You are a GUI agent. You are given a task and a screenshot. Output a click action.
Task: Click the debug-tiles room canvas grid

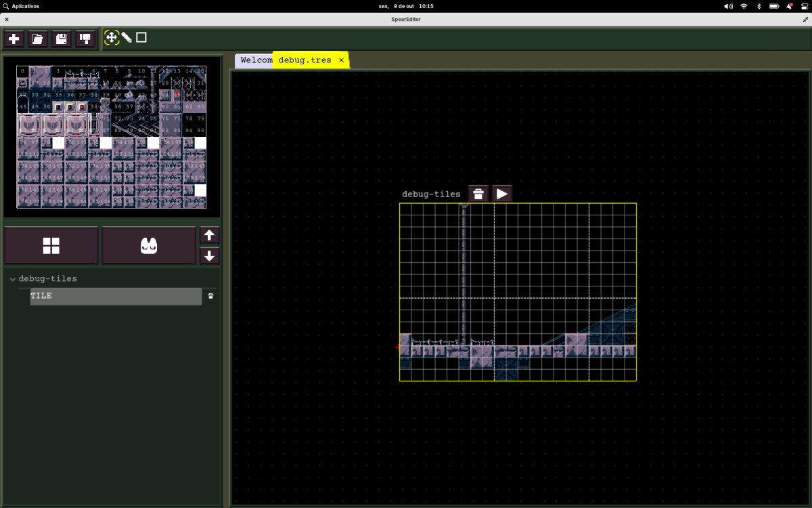tap(518, 292)
